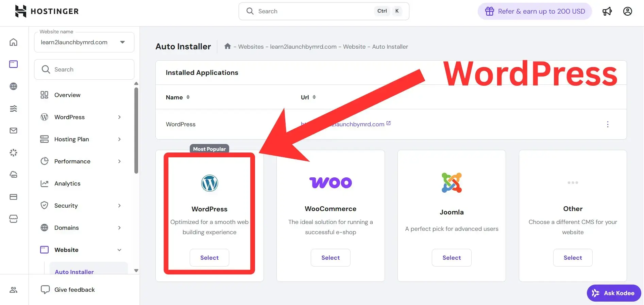Click the three-dots icon in the Other card
The image size is (644, 305).
573,183
